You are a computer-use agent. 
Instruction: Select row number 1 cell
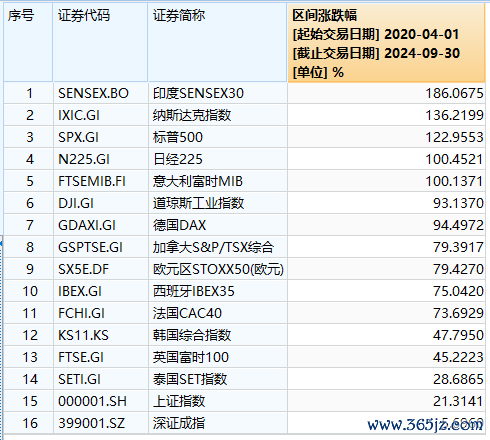28,93
